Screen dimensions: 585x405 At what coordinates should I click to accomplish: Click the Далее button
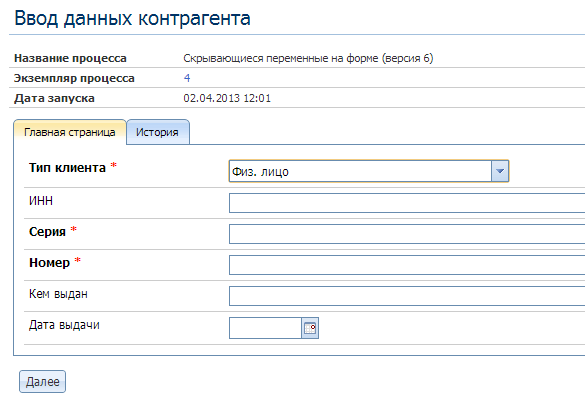(x=43, y=382)
